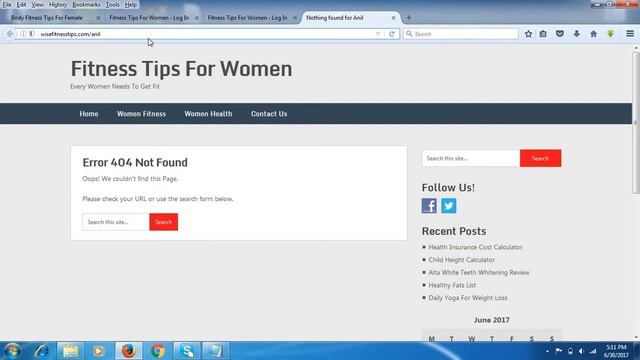
Task: Open the Contact Us navigation link
Action: click(x=269, y=114)
